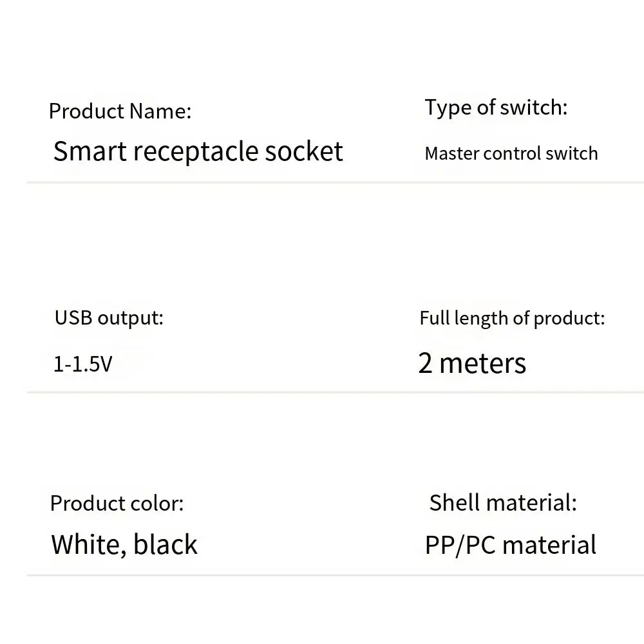644x644 pixels.
Task: Click the word "receptacle" in product name
Action: coord(186,151)
